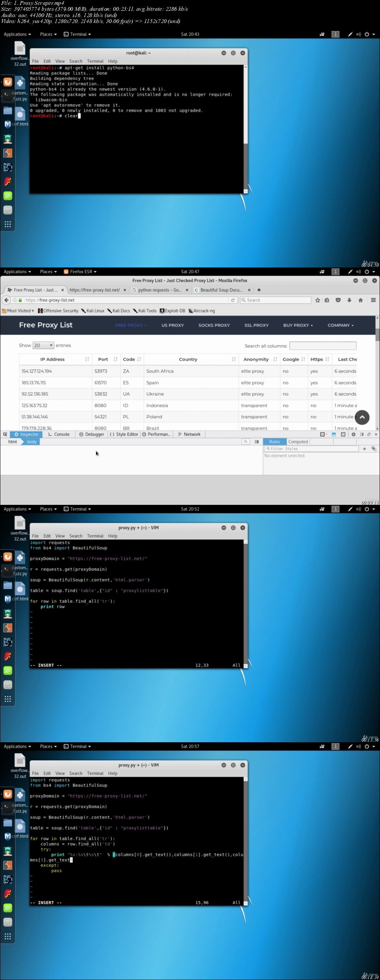Screen dimensions: 380x980
Task: Toggle devtools dock to side window
Action: [x=362, y=434]
